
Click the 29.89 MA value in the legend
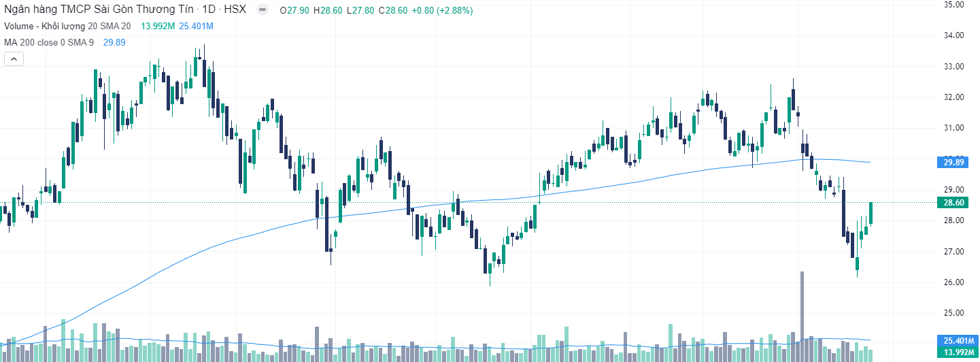click(114, 42)
